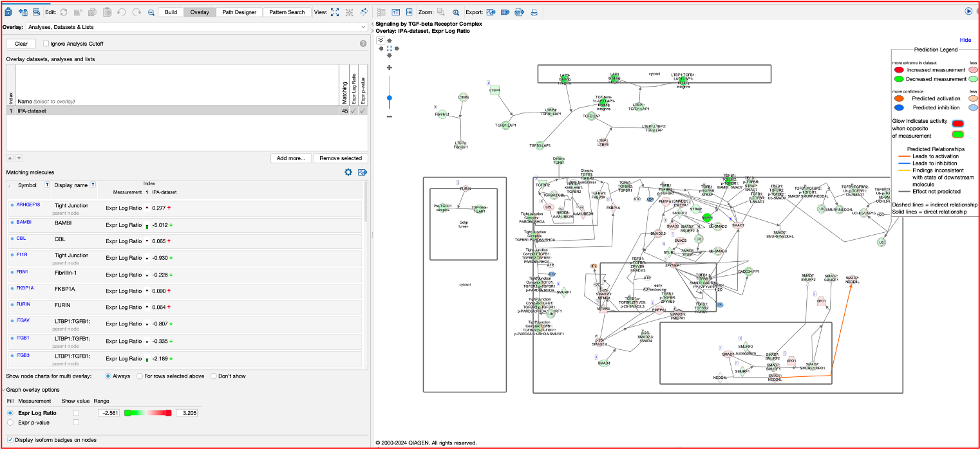This screenshot has height=449, width=980.
Task: Open the FURIN symbol link
Action: (23, 304)
